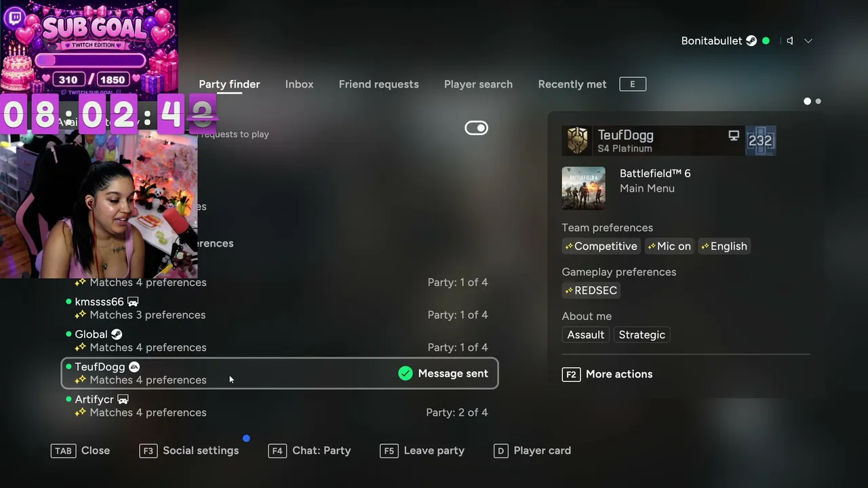
Task: Click the Strategic tag under About me
Action: 642,335
